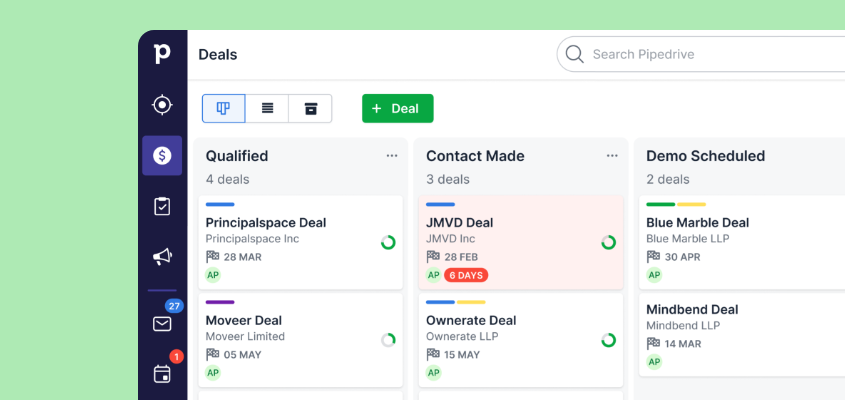
Task: Click the 4 deals count
Action: pos(227,180)
